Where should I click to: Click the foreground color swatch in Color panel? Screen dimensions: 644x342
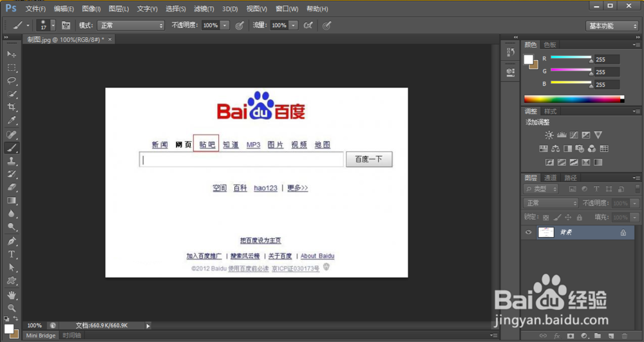(x=528, y=59)
